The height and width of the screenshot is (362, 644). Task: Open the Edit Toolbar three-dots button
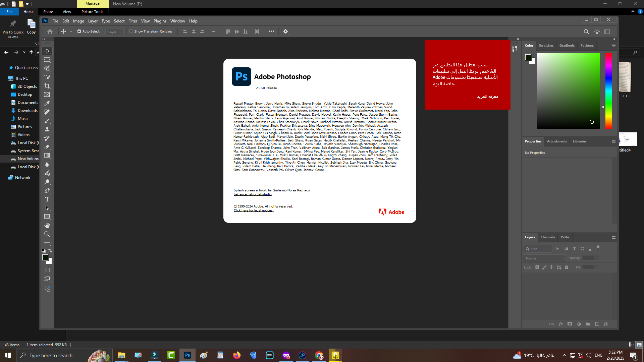coord(47,243)
